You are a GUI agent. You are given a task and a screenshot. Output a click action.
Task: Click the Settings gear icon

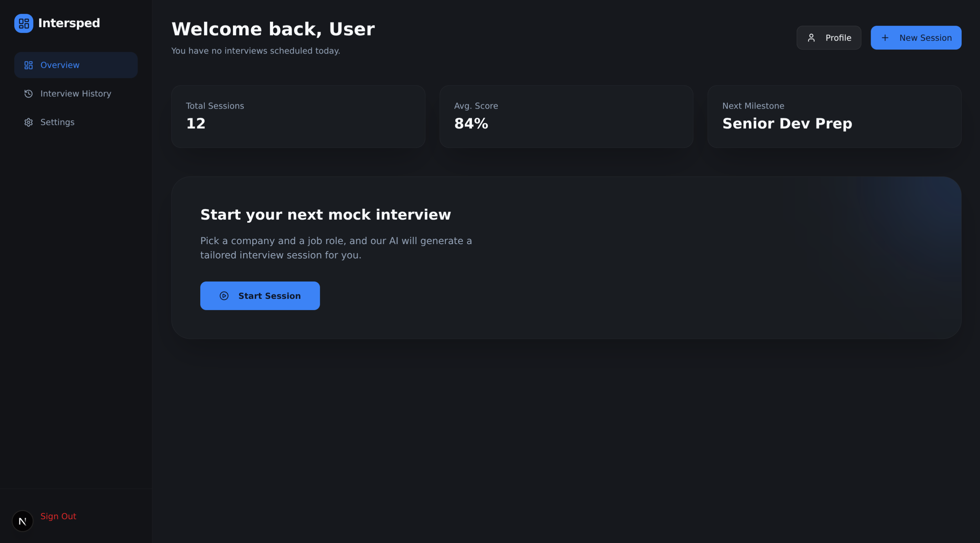pyautogui.click(x=29, y=123)
